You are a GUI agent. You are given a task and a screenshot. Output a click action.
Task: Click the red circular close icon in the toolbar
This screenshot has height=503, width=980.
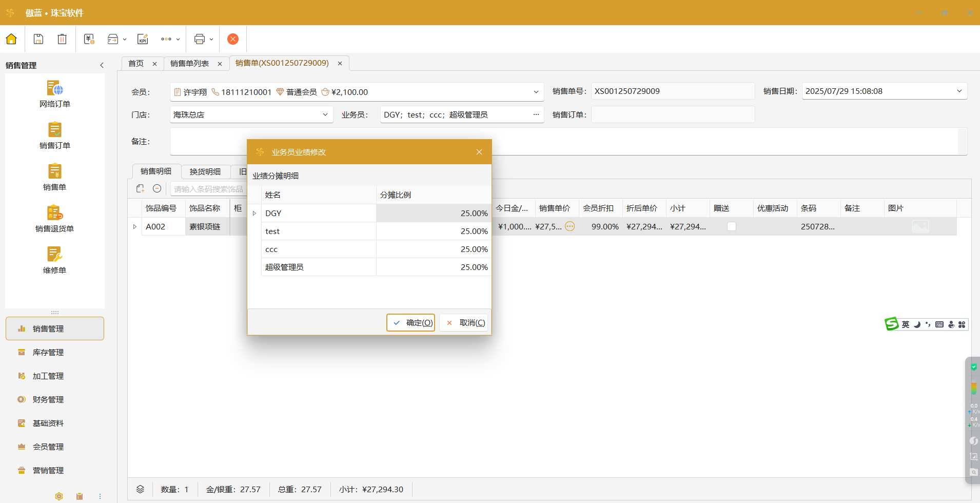(x=233, y=39)
